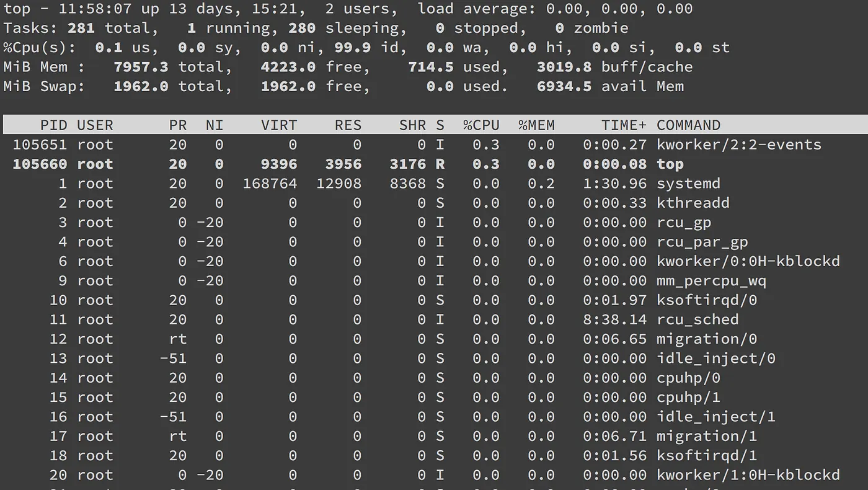
Task: Click the cpuhp/0 command name
Action: [x=688, y=378]
